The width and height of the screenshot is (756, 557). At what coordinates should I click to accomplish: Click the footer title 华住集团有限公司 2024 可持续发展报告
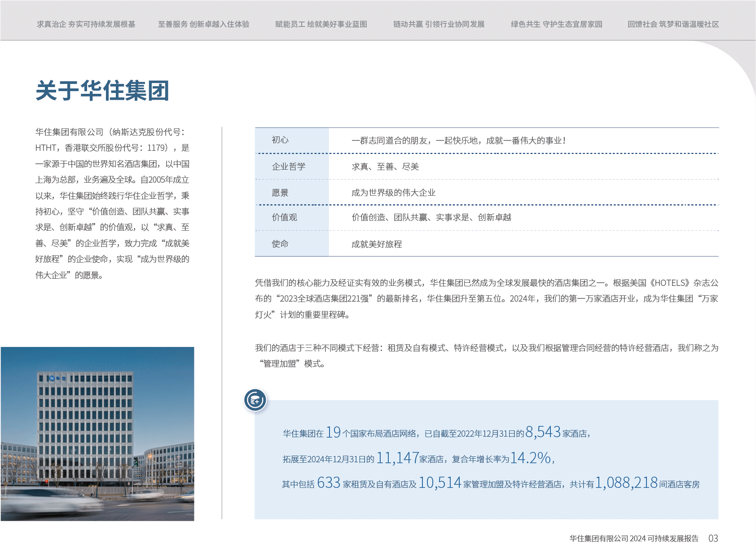[x=634, y=538]
